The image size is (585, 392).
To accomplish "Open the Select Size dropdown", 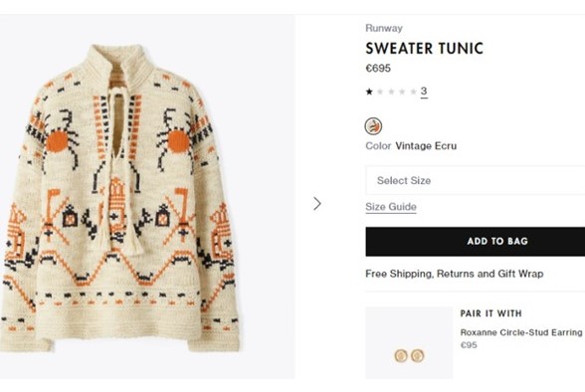I will (x=475, y=180).
